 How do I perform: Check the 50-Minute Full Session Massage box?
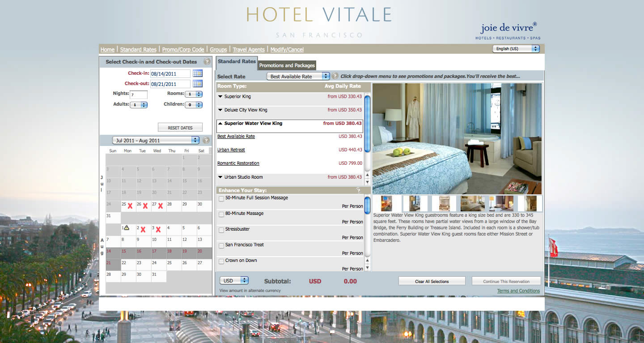(x=221, y=199)
